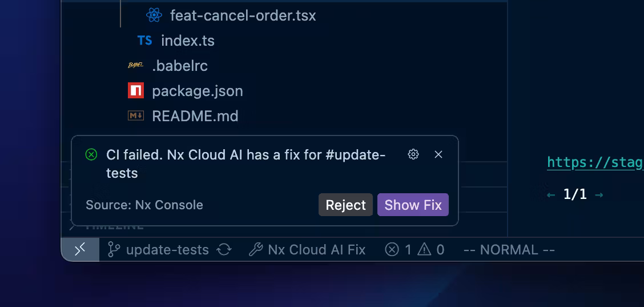Click the Babel icon beside .babelrc

136,66
